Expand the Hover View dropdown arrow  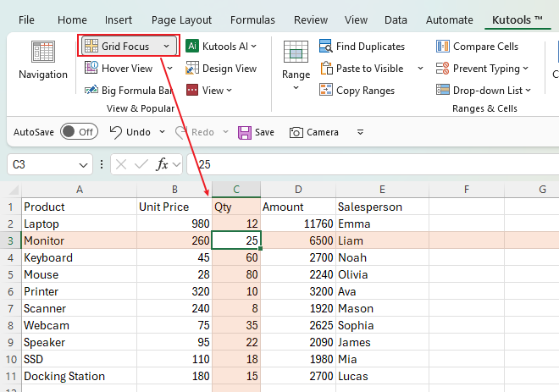click(169, 68)
